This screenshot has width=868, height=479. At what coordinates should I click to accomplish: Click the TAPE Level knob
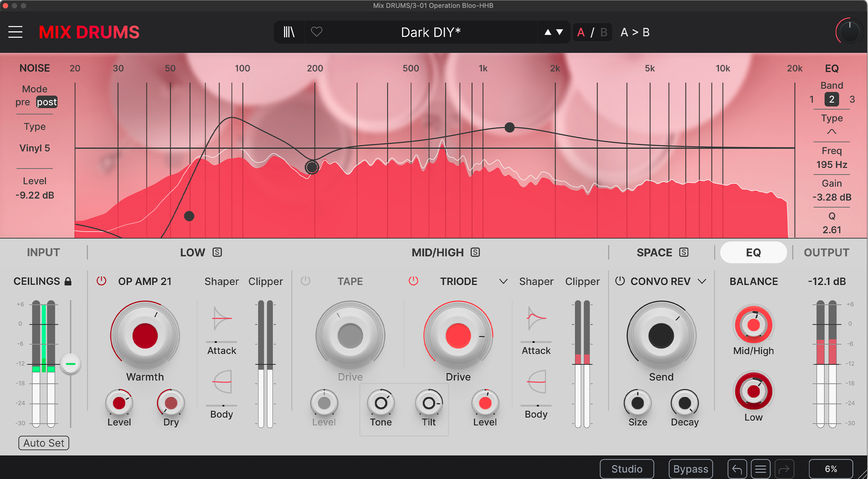(x=324, y=402)
